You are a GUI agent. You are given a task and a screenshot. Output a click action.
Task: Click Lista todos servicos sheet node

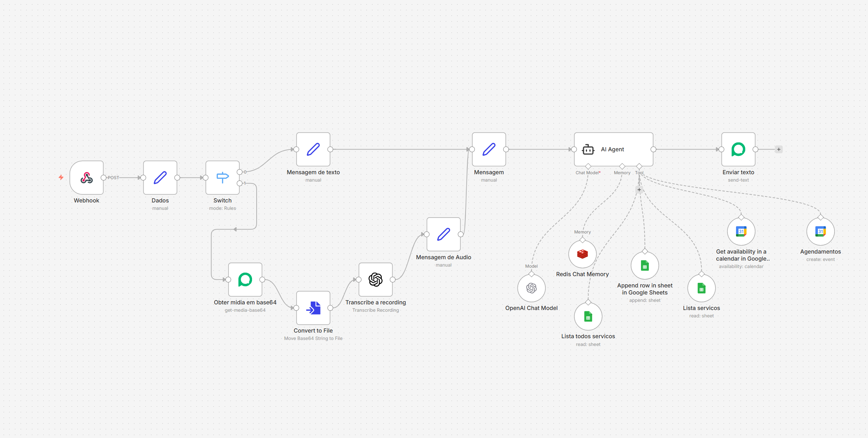[x=588, y=316]
